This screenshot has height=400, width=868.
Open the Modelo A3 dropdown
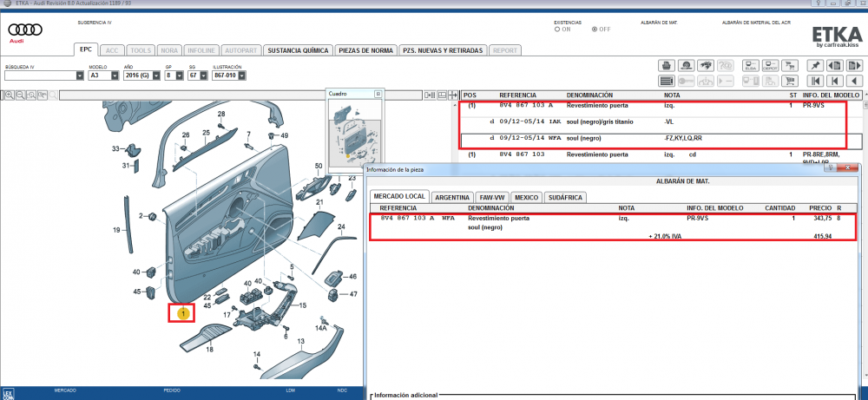click(103, 75)
